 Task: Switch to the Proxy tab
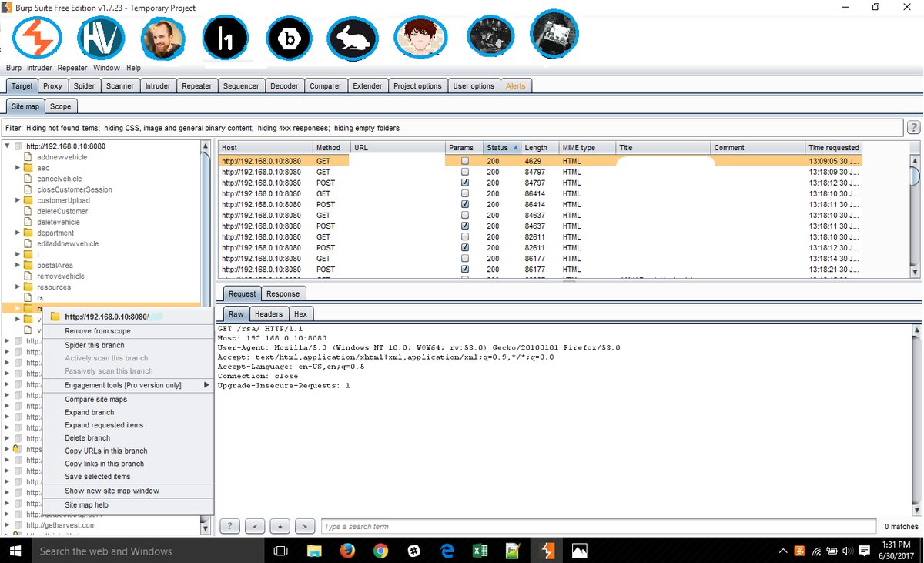52,86
